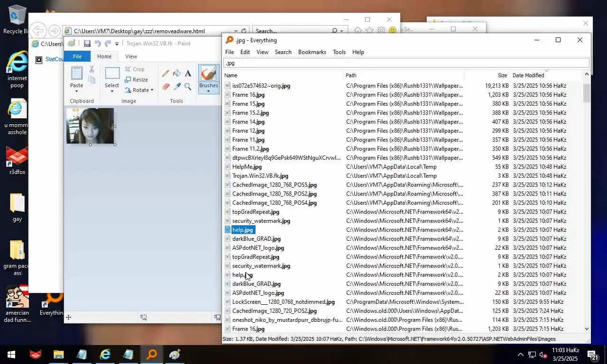The height and width of the screenshot is (364, 607).
Task: Sort results by the Size column header
Action: 487,75
